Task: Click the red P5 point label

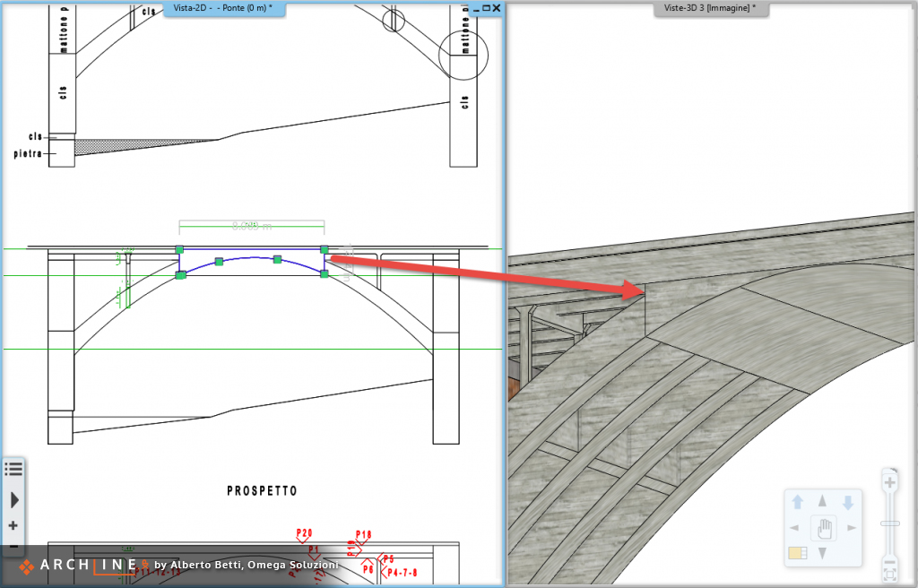Action: pos(389,558)
